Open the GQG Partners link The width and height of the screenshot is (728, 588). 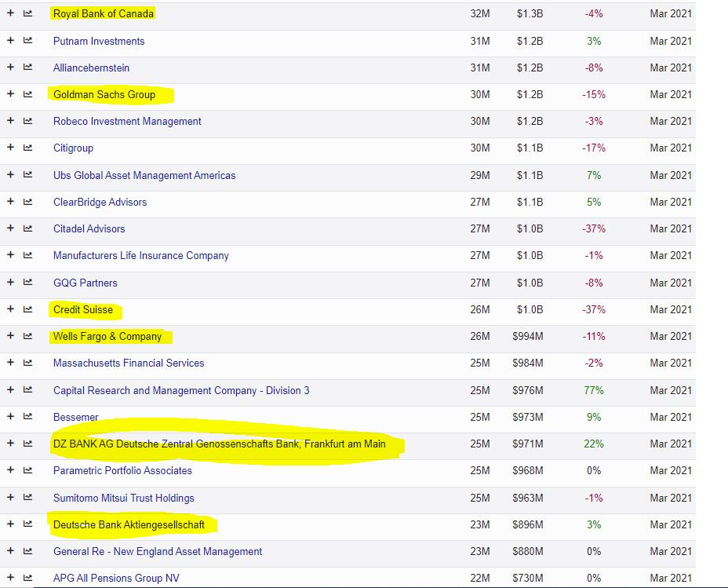(x=86, y=283)
